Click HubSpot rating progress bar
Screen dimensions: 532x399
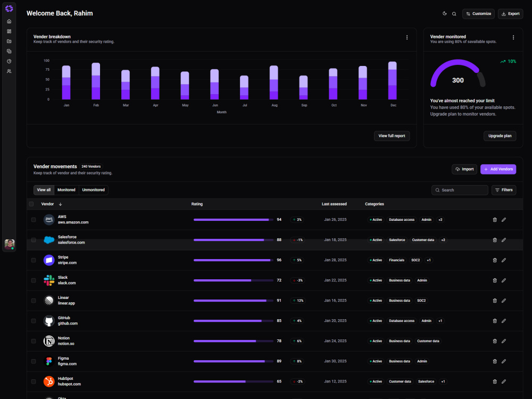click(234, 381)
